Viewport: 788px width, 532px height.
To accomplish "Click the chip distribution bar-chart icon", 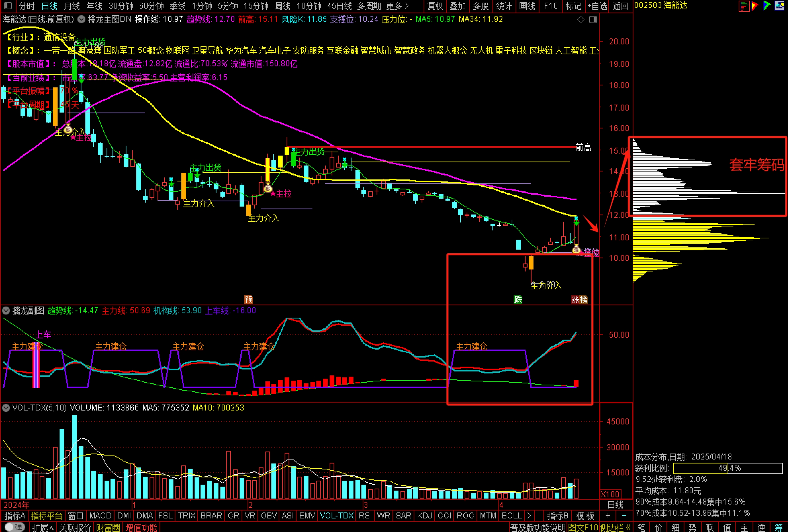I will (744, 6).
